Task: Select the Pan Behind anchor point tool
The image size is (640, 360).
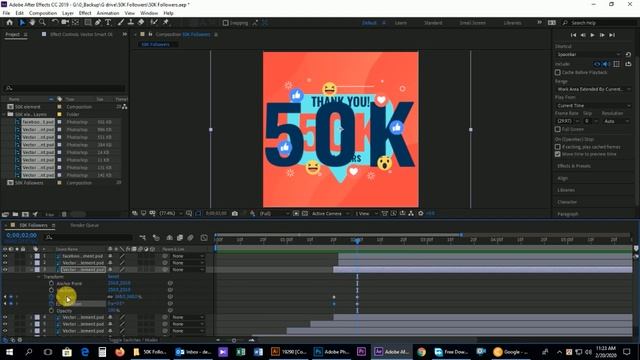Action: click(x=76, y=22)
